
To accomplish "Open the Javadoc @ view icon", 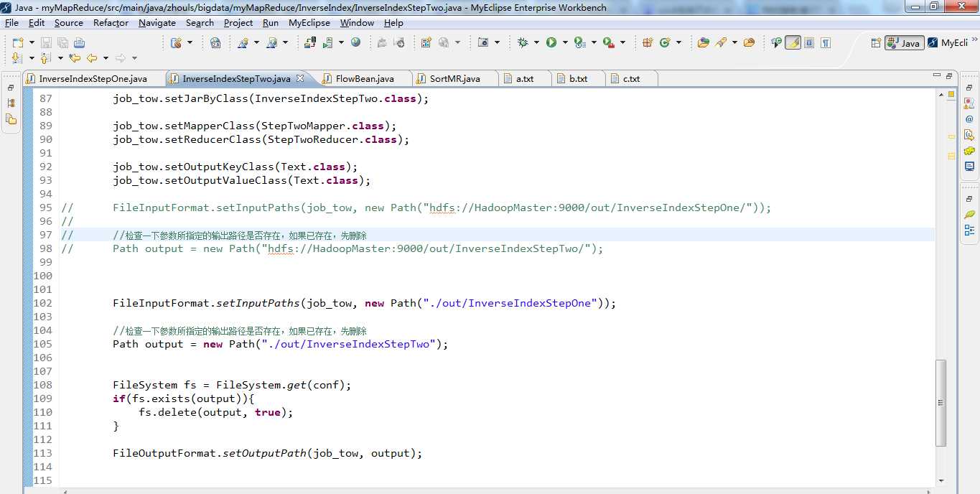I will [969, 119].
